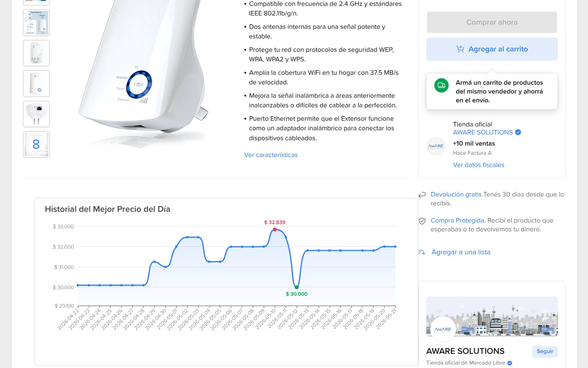Click the Armá un carrito de productos tip
Viewport: 588px width, 368px height.
tap(492, 92)
